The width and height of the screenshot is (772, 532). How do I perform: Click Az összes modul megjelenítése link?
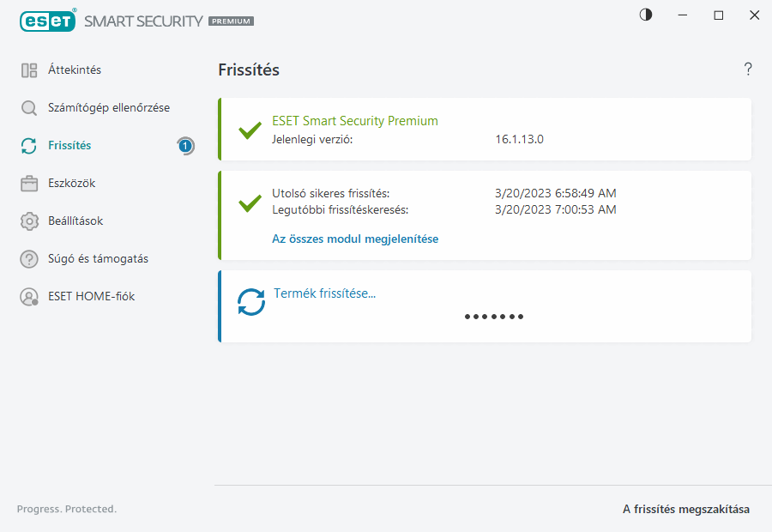coord(355,239)
